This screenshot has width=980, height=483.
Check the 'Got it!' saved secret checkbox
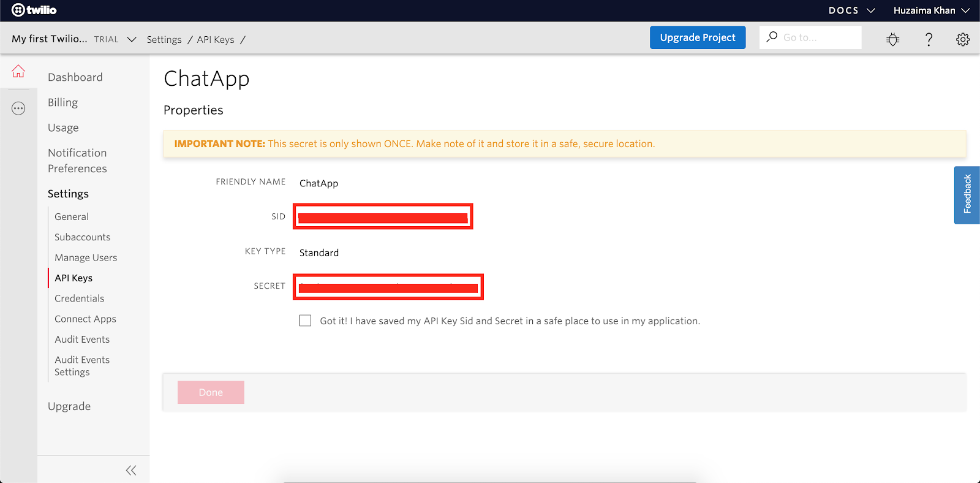click(305, 321)
